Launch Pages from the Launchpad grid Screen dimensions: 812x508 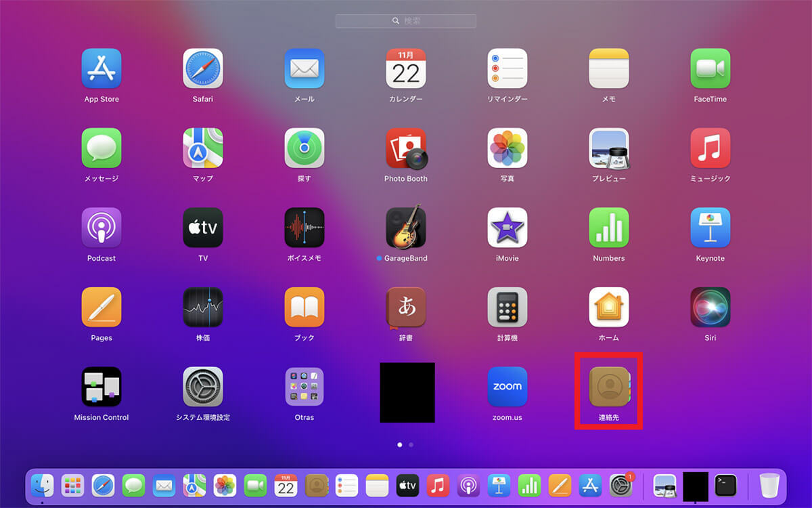pos(101,307)
